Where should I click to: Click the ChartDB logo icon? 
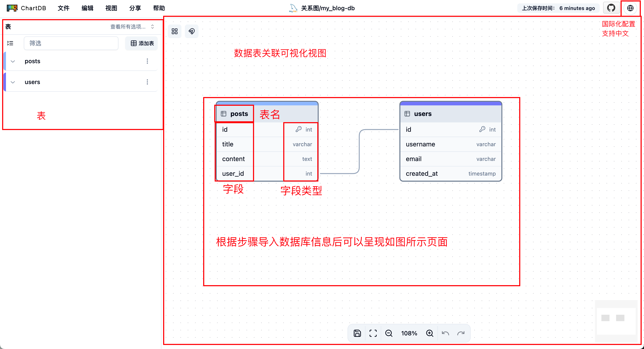[12, 8]
